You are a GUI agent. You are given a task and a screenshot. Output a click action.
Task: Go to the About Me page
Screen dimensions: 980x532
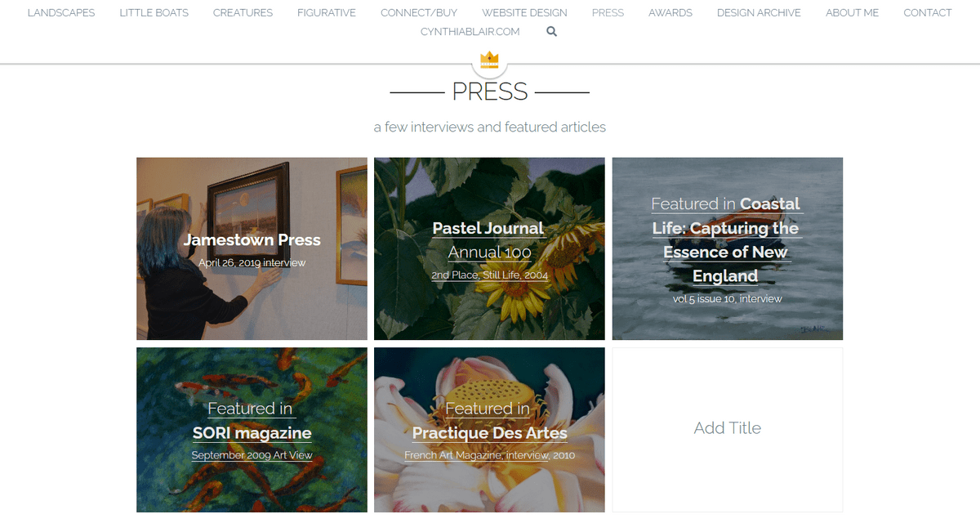coord(852,12)
